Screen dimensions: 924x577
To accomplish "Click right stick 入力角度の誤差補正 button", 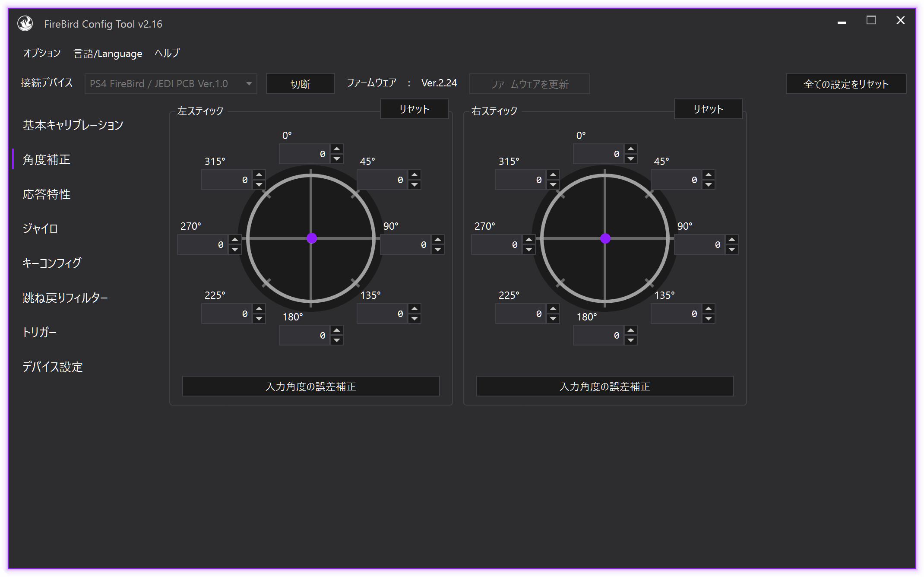I will pyautogui.click(x=604, y=386).
